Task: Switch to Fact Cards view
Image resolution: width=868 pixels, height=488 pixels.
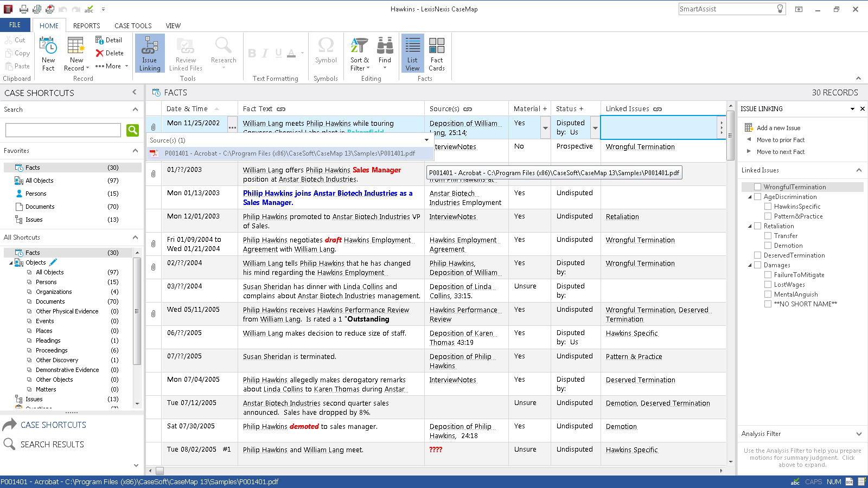Action: click(x=437, y=53)
